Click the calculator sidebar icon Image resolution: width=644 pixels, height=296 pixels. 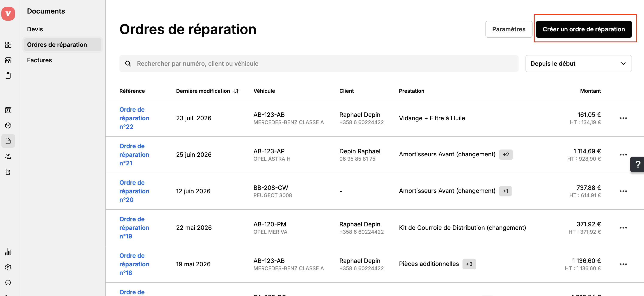click(x=8, y=172)
